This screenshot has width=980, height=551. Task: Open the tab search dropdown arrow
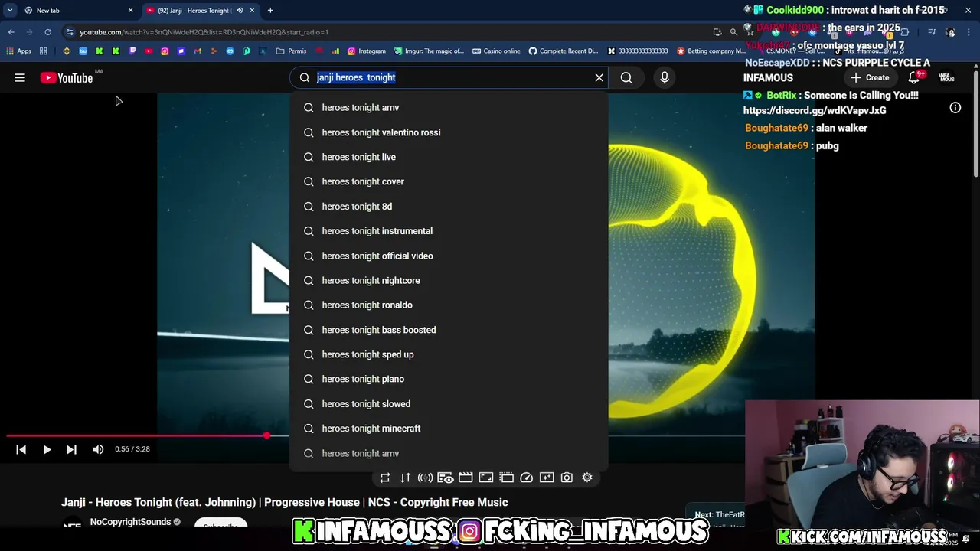point(10,10)
